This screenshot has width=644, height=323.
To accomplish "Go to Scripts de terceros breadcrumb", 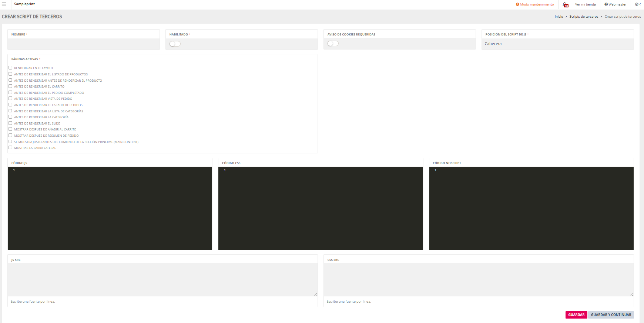I will click(x=584, y=17).
